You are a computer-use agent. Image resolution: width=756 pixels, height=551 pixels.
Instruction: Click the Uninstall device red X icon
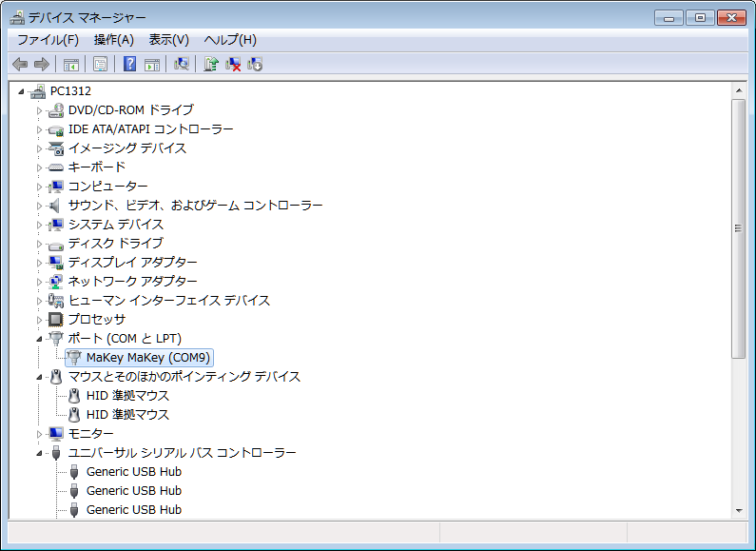(233, 64)
